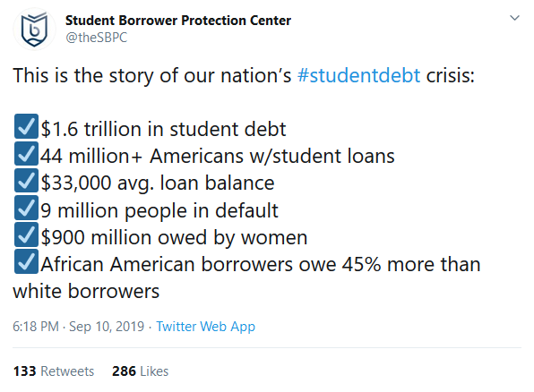The image size is (534, 392).
Task: Click the '$1.6 trillion in student debt' text
Action: [163, 129]
